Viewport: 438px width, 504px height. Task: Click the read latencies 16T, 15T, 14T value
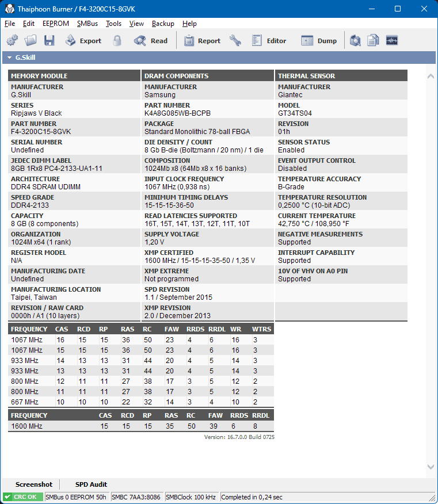coord(197,224)
